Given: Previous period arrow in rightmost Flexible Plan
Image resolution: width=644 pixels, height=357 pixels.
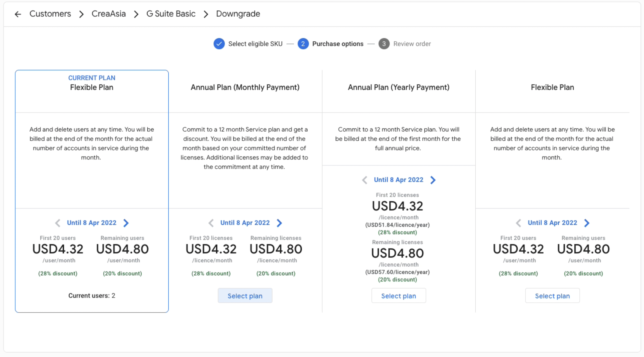Looking at the screenshot, I should click(518, 223).
